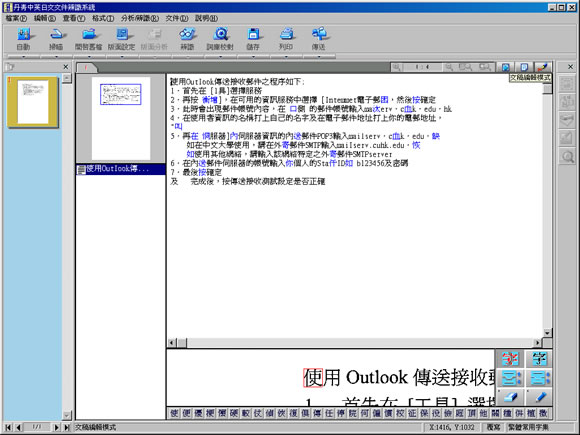The height and width of the screenshot is (435, 580).
Task: Go to next page using status bar arrow
Action: pos(57,427)
